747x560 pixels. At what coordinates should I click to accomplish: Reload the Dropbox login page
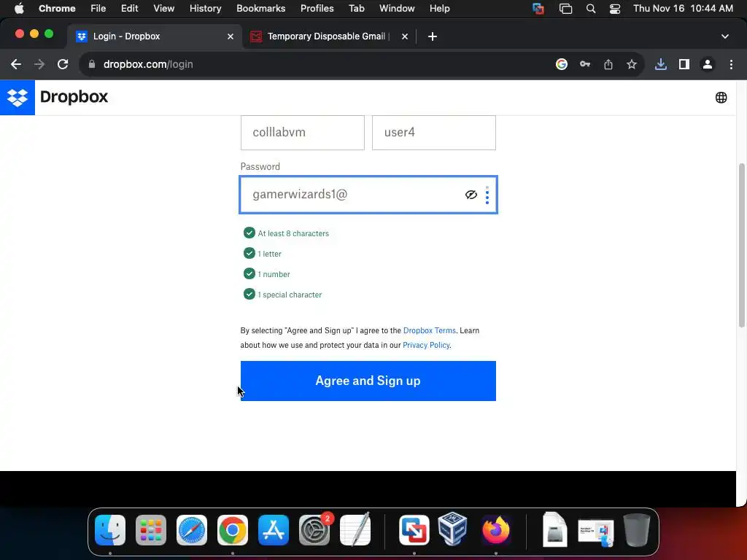(63, 64)
